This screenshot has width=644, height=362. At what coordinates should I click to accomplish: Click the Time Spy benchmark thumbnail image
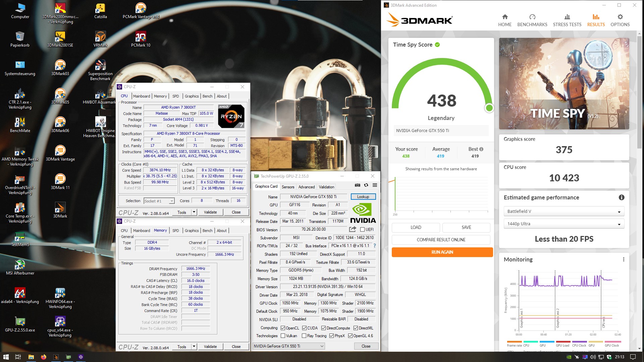(x=564, y=83)
